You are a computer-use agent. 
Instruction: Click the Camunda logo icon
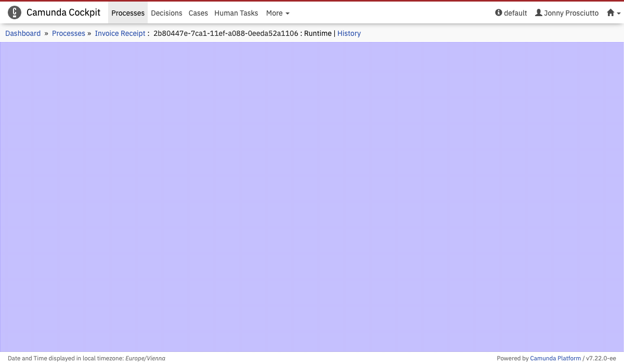(15, 12)
